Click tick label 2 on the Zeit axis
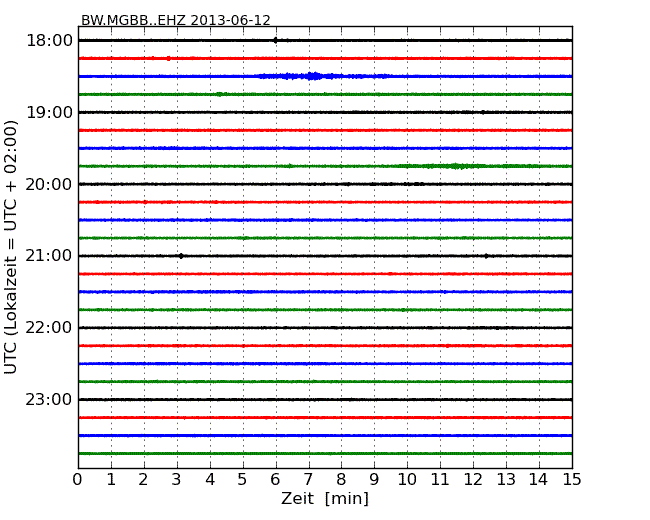 coord(143,480)
